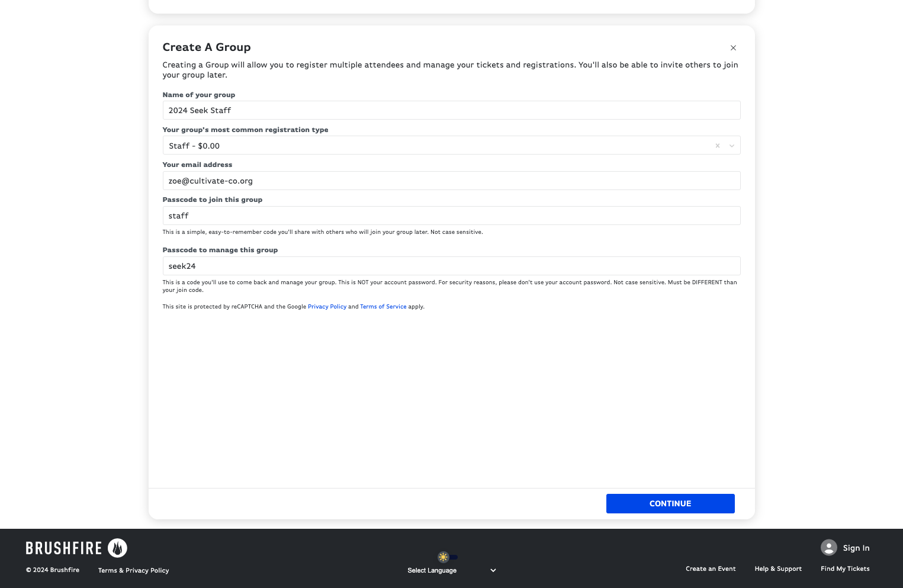The image size is (903, 588).
Task: Click the Select Language chevron arrow
Action: 493,570
